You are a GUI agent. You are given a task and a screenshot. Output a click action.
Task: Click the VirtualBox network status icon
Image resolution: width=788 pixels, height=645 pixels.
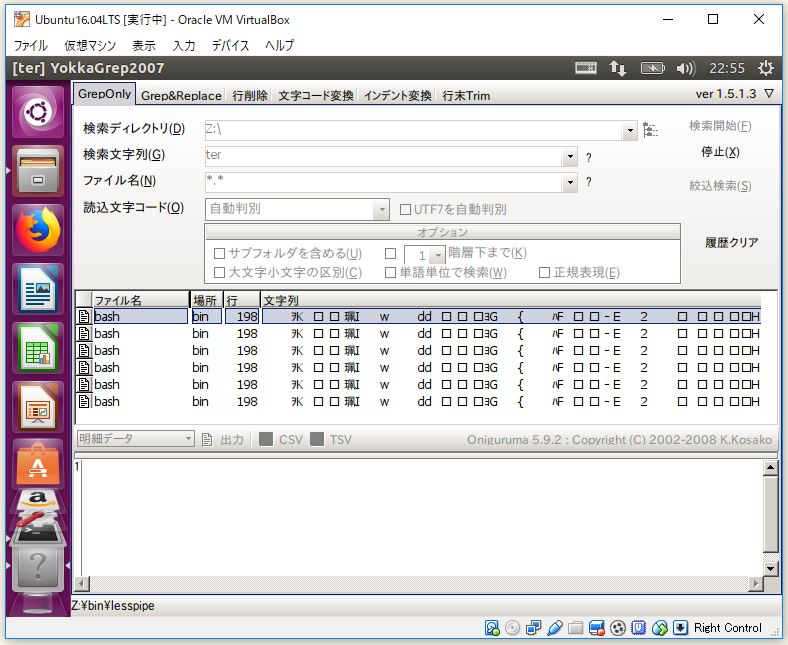click(x=533, y=628)
